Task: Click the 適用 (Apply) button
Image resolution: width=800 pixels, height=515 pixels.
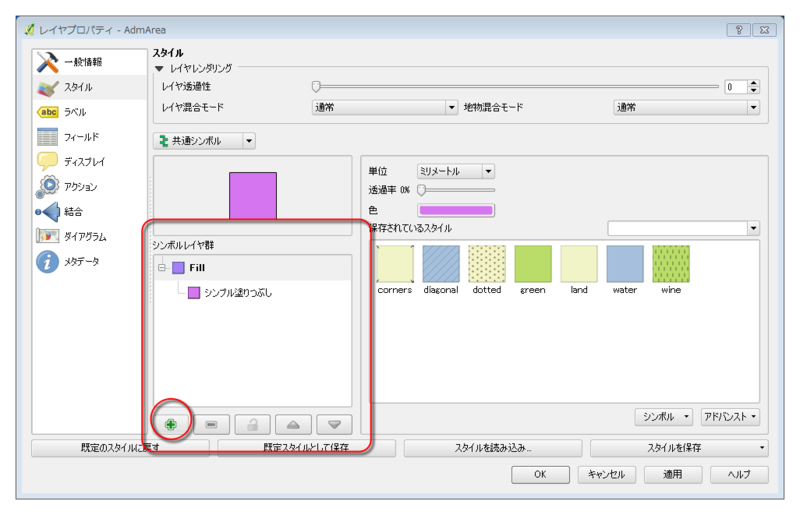Action: coord(673,475)
